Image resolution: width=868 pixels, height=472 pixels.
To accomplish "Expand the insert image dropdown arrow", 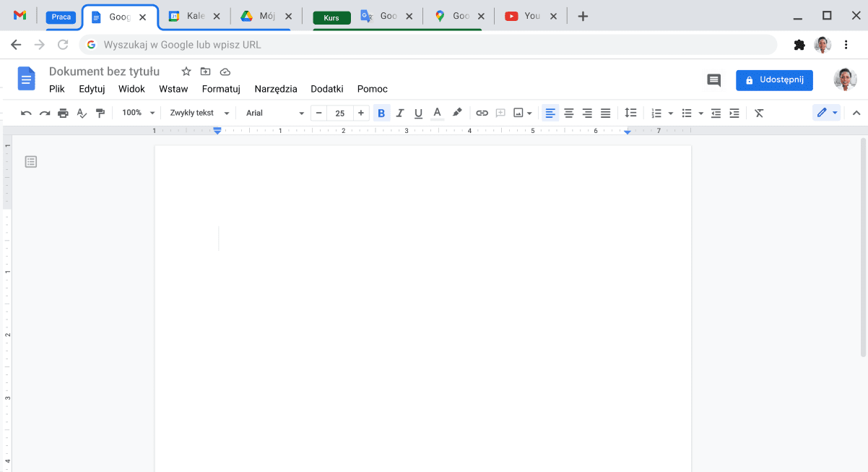I will pyautogui.click(x=529, y=113).
